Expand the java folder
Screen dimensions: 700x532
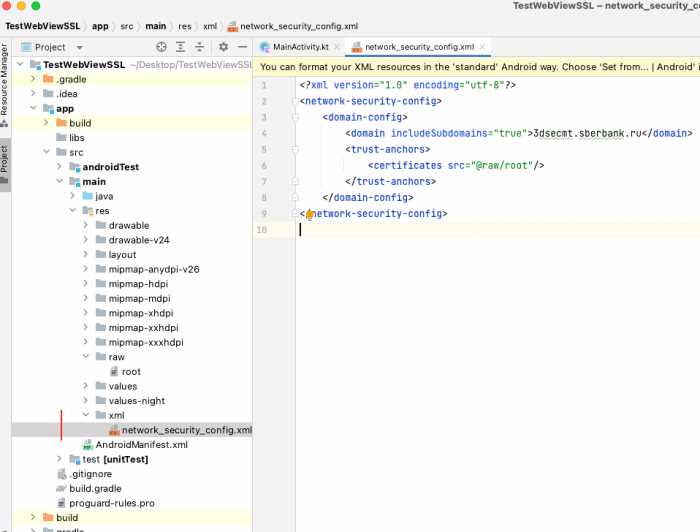[x=72, y=196]
